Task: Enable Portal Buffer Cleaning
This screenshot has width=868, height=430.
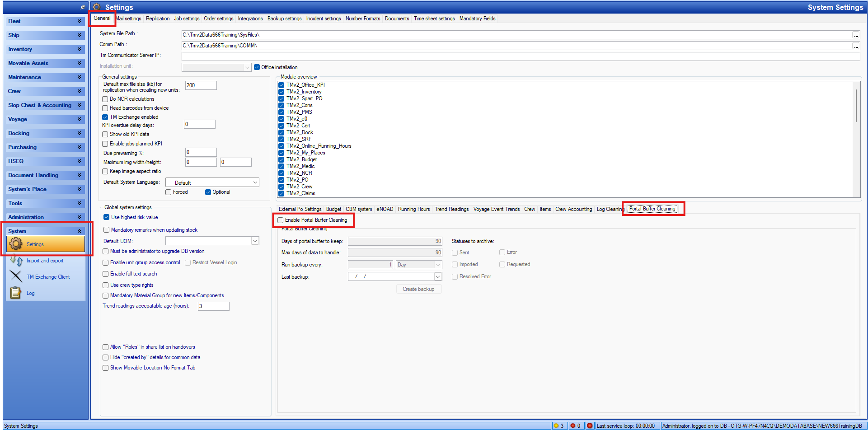Action: [280, 220]
